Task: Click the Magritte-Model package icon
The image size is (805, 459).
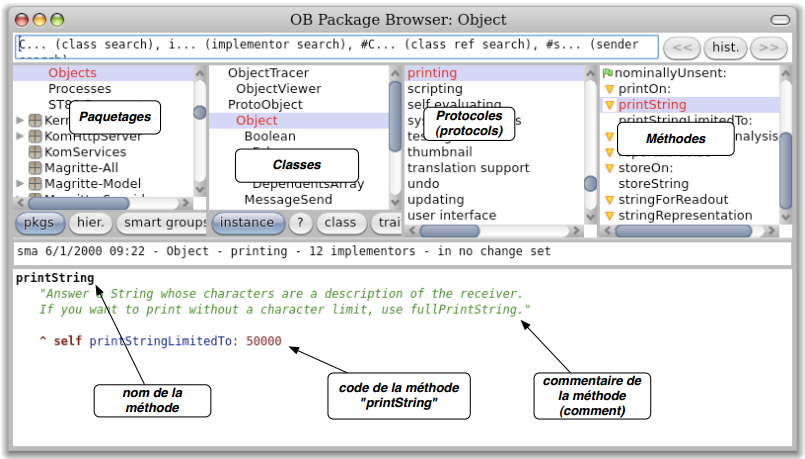Action: point(36,183)
